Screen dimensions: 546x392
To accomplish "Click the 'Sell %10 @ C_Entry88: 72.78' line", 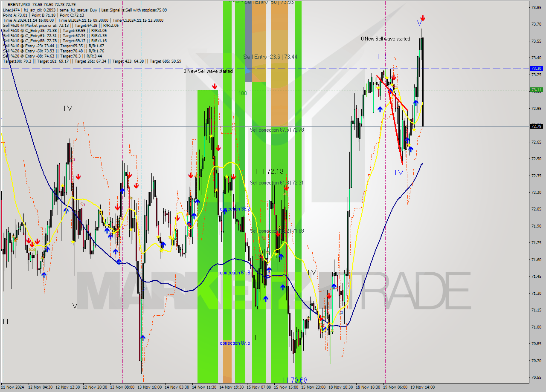I will point(55,40).
